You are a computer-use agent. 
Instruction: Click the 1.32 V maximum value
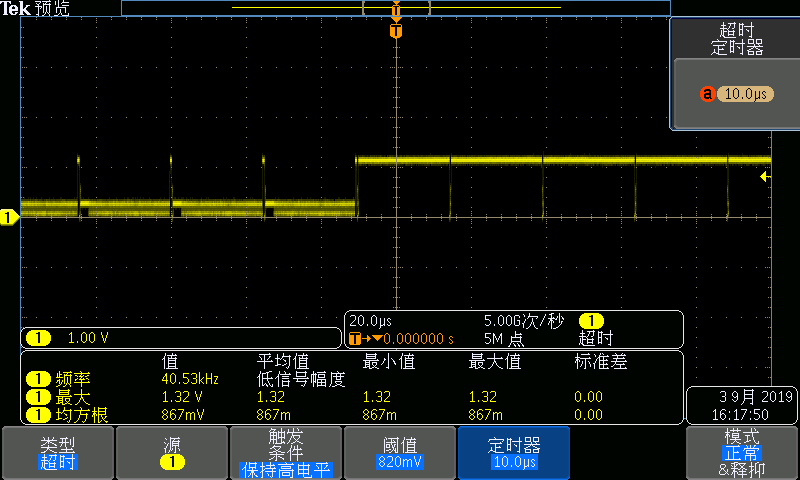pyautogui.click(x=182, y=397)
